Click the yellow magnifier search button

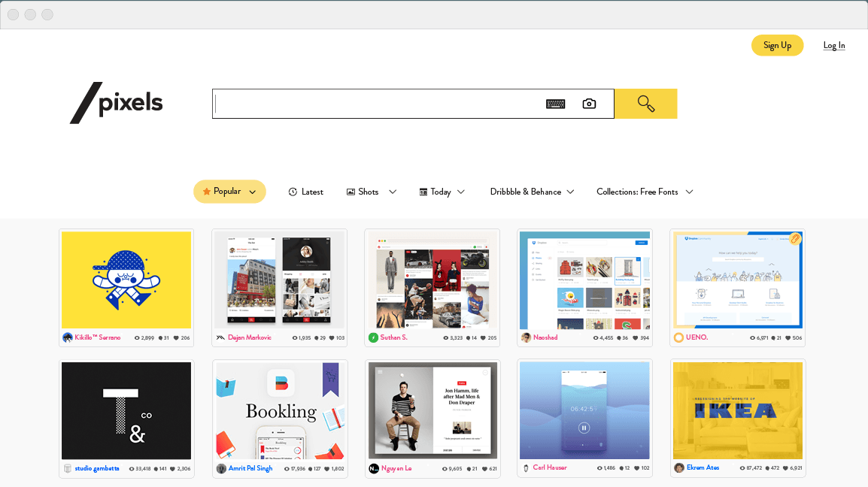[x=646, y=104]
